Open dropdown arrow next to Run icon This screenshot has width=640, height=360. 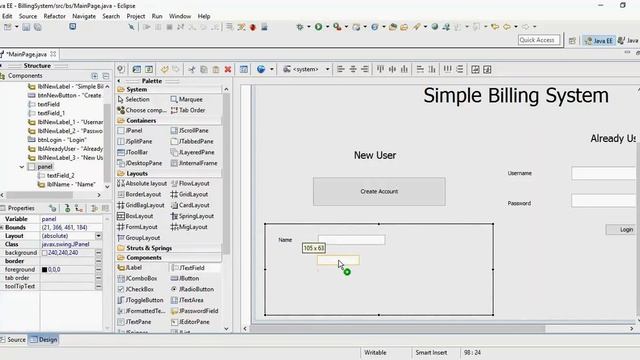tap(327, 27)
